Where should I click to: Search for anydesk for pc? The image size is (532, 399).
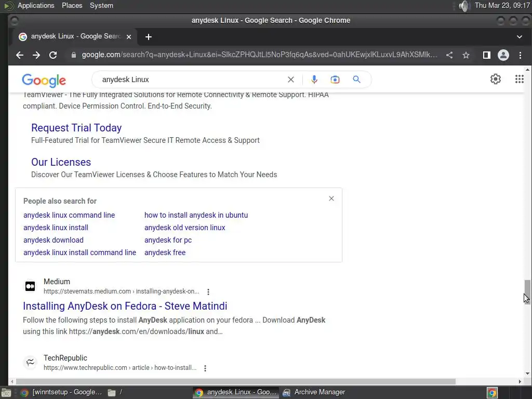click(168, 240)
